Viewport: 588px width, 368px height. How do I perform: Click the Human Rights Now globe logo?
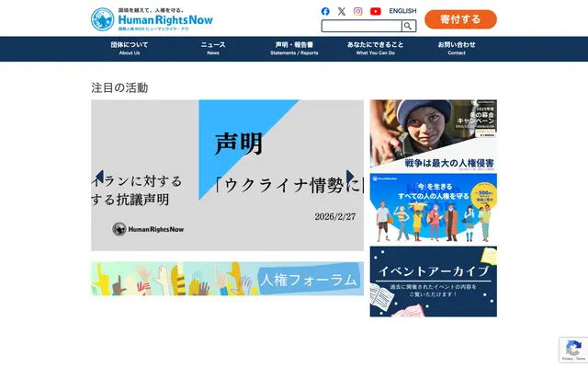[102, 19]
